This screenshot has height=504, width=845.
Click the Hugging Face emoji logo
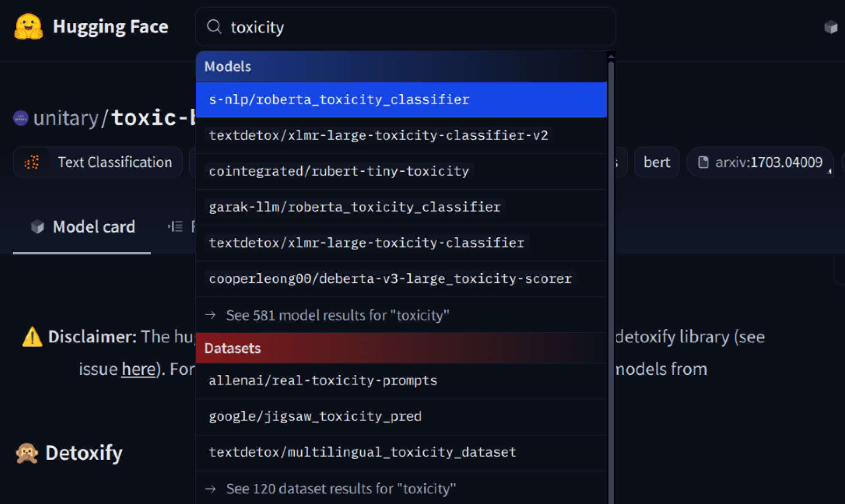pyautogui.click(x=29, y=27)
